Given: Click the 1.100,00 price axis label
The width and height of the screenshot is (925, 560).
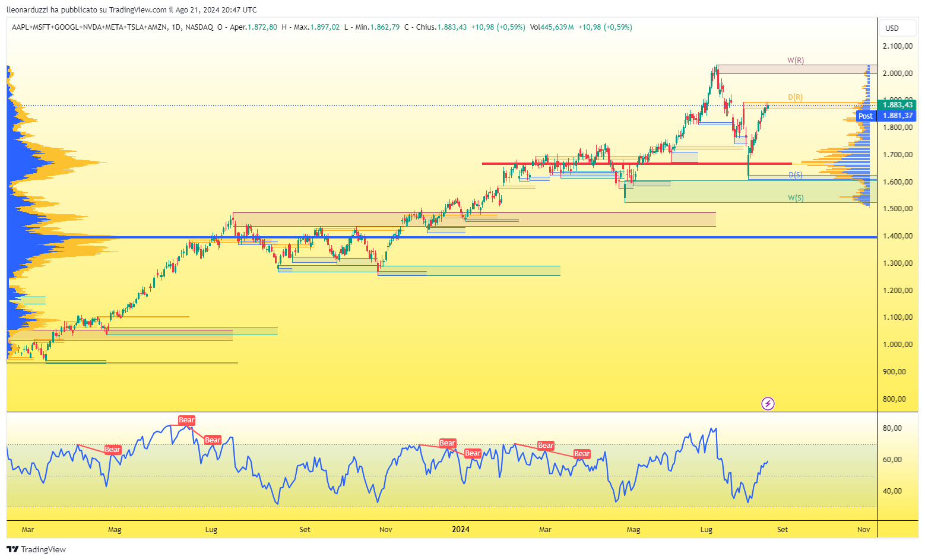Looking at the screenshot, I should click(898, 317).
